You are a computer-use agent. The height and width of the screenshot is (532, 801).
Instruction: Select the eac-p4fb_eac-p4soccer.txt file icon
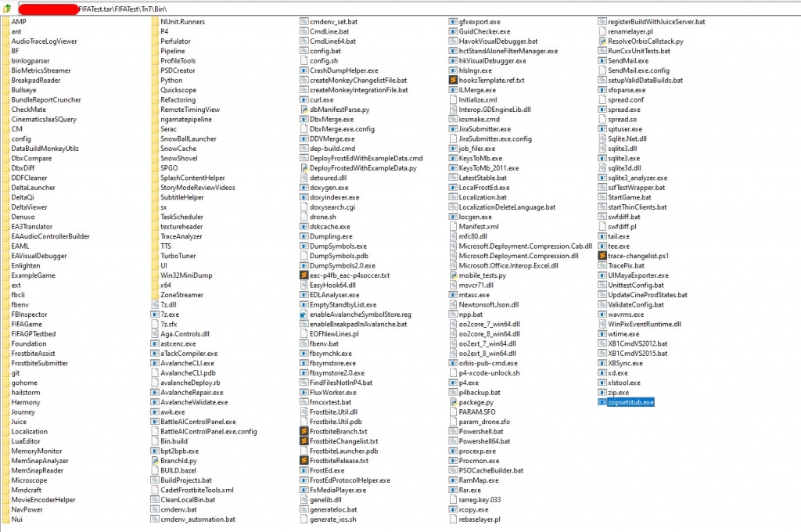304,275
